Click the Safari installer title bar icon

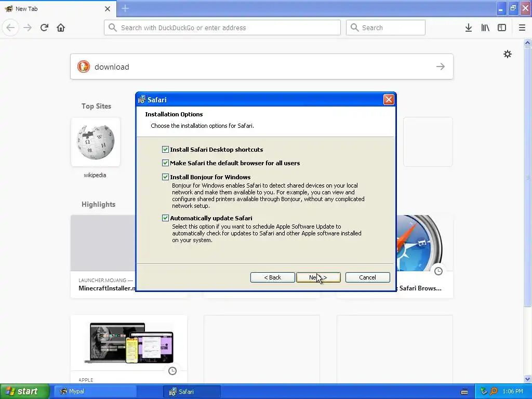(141, 99)
